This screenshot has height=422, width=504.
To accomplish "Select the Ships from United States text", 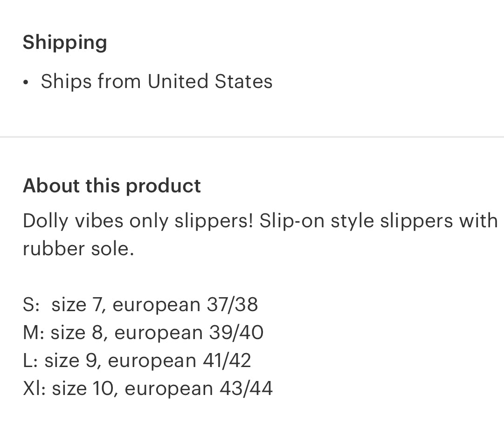I will click(x=157, y=81).
